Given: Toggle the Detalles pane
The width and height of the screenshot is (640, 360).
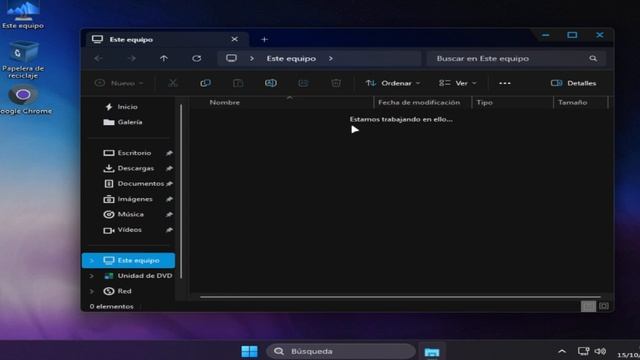Looking at the screenshot, I should (573, 83).
